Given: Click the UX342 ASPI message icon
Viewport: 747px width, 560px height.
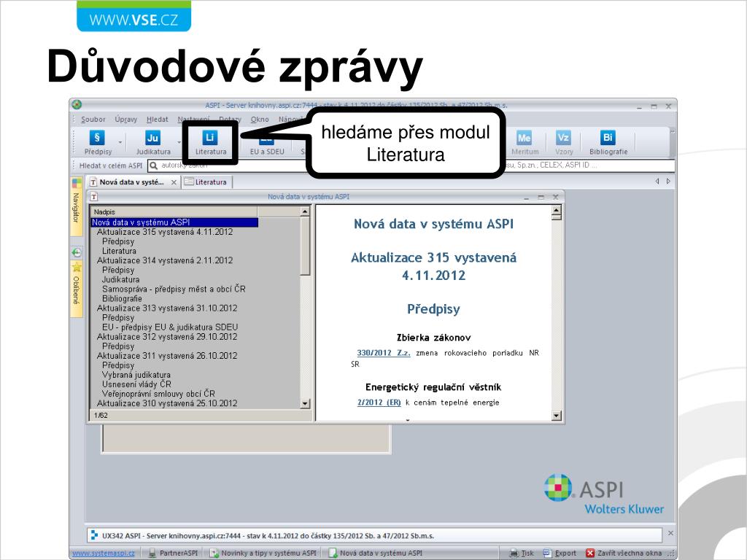Looking at the screenshot, I should (94, 535).
